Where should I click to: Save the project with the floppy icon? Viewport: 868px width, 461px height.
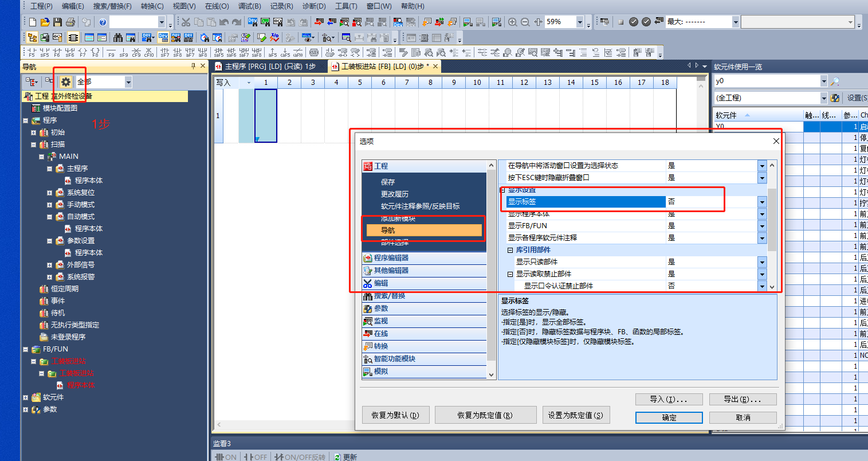pyautogui.click(x=58, y=22)
